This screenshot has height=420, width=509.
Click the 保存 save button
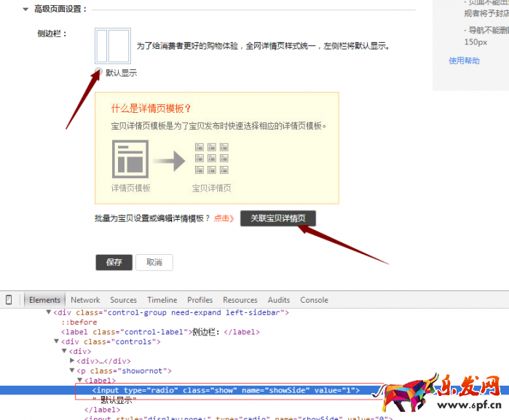click(114, 262)
